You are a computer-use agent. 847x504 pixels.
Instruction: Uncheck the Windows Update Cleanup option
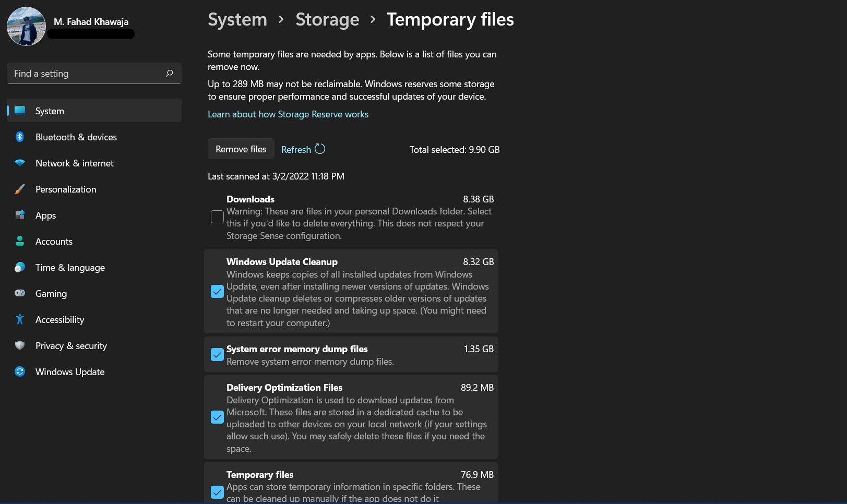(217, 291)
